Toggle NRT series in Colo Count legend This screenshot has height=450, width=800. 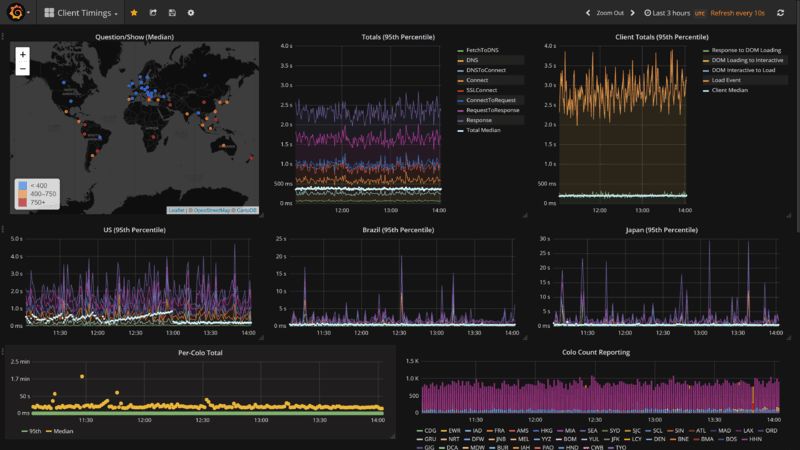454,439
